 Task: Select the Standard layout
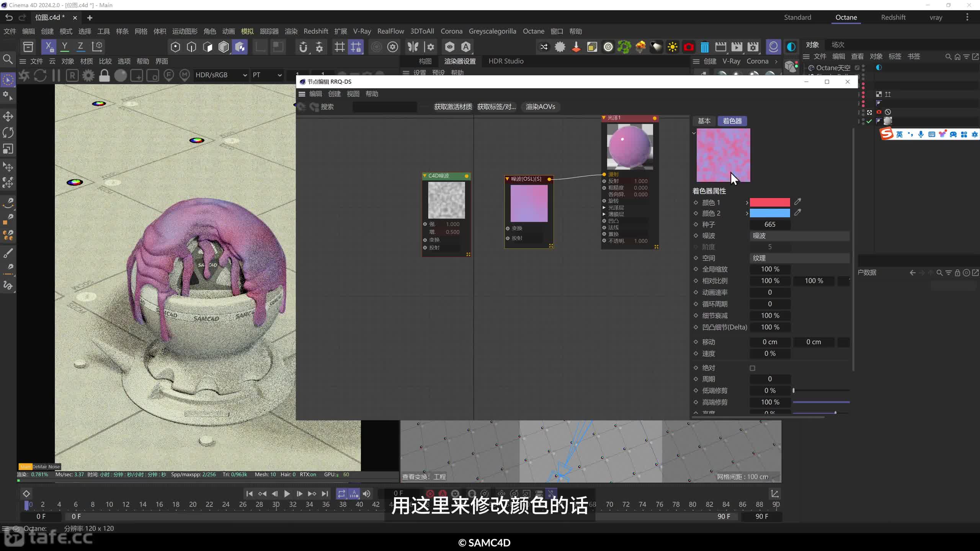[x=797, y=17]
